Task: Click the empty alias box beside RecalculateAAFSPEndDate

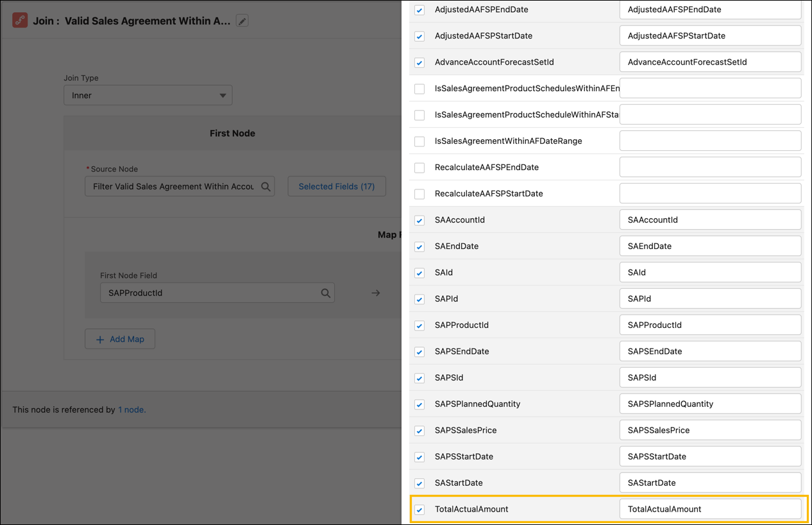Action: pyautogui.click(x=710, y=167)
